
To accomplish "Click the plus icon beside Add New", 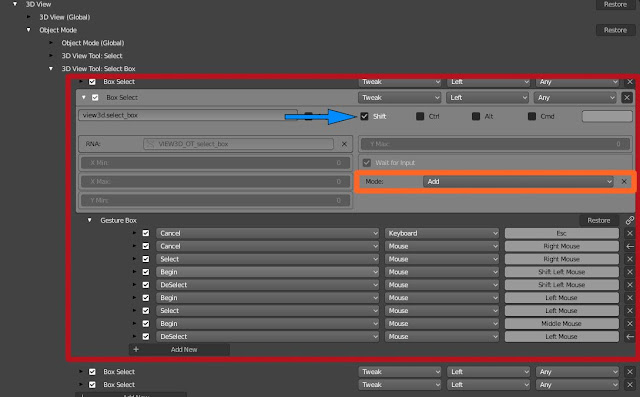I will tap(136, 350).
